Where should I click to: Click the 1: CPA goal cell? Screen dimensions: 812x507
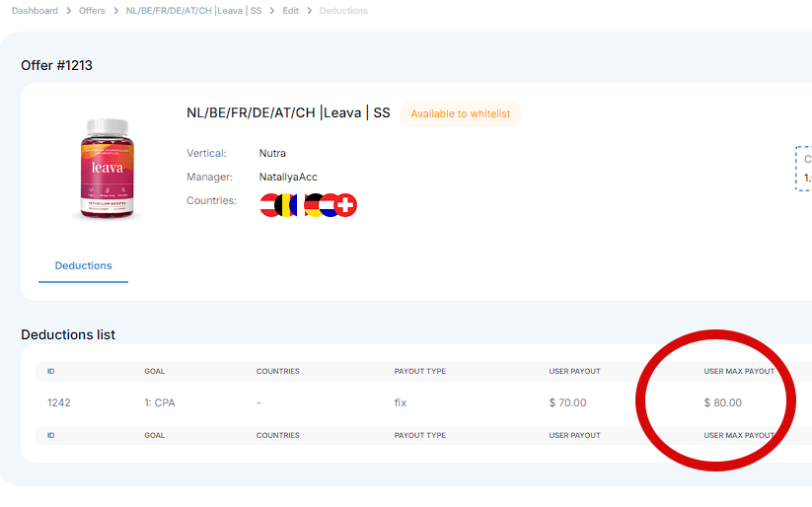160,402
